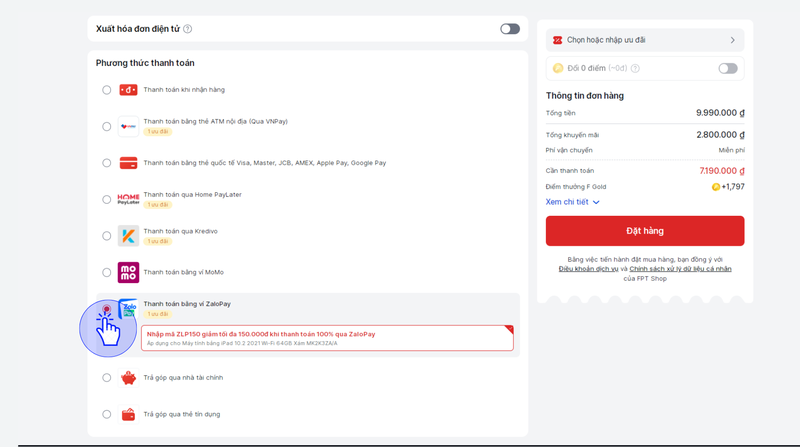This screenshot has height=447, width=800.
Task: Click the gold coin icon beside Đổi 0 điểm
Action: click(558, 68)
